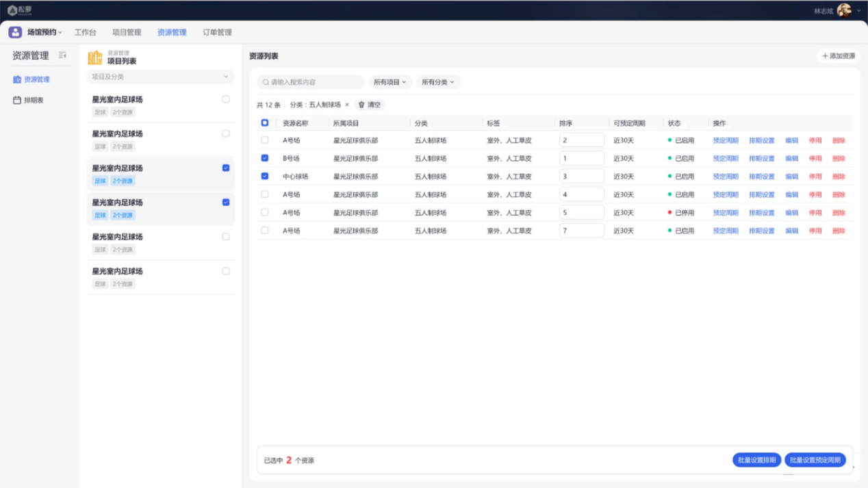Viewport: 868px width, 488px height.
Task: Collapse the 资源管理 sidebar icon
Action: tap(62, 55)
